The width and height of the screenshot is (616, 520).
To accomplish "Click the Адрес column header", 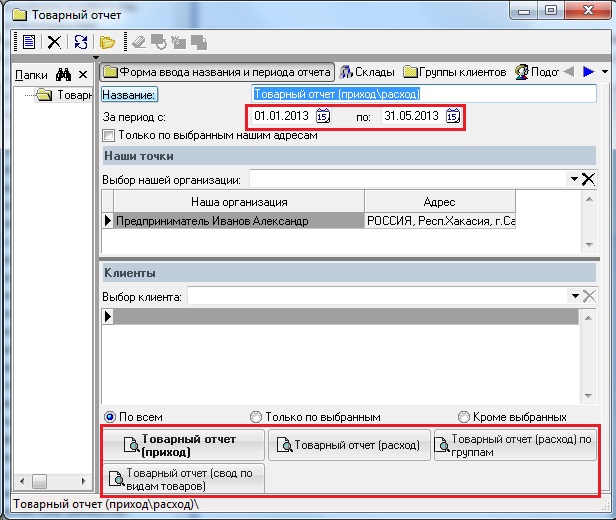I will click(x=440, y=202).
